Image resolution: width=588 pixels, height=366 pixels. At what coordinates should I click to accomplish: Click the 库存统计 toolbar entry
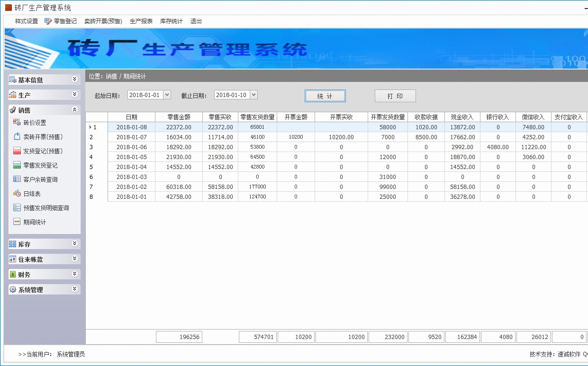click(x=171, y=21)
